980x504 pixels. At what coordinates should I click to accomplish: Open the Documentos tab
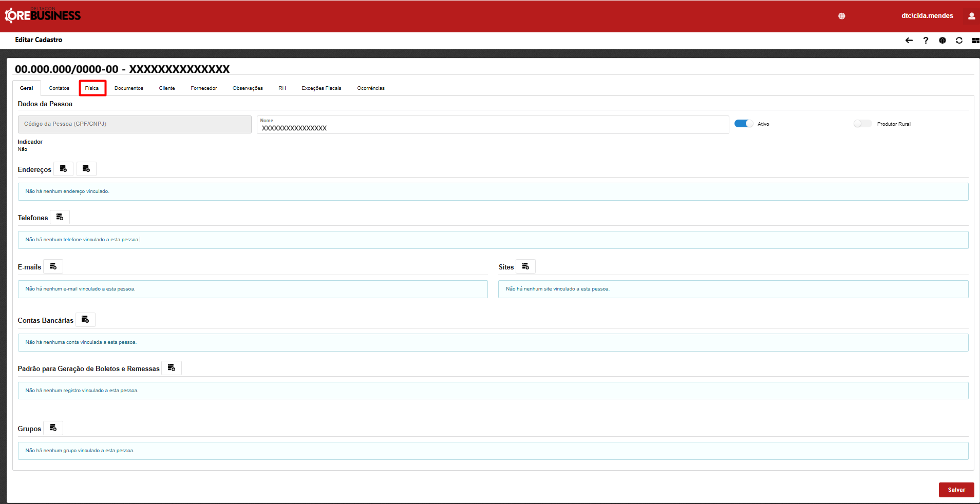tap(129, 88)
